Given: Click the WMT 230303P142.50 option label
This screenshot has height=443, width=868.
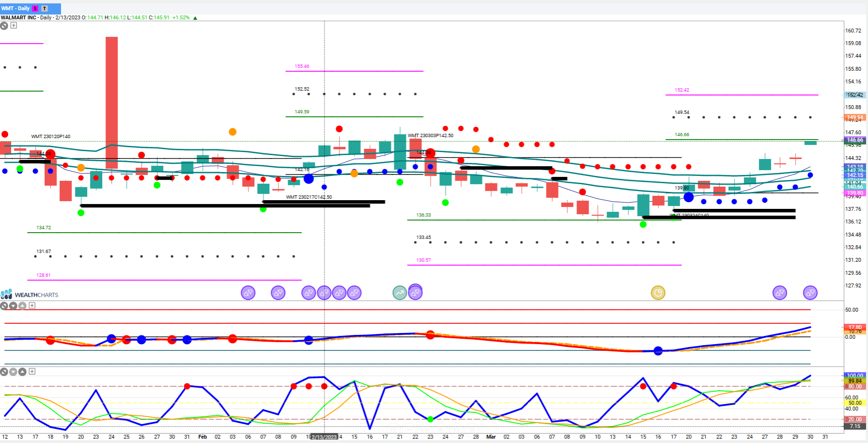Looking at the screenshot, I should 431,136.
